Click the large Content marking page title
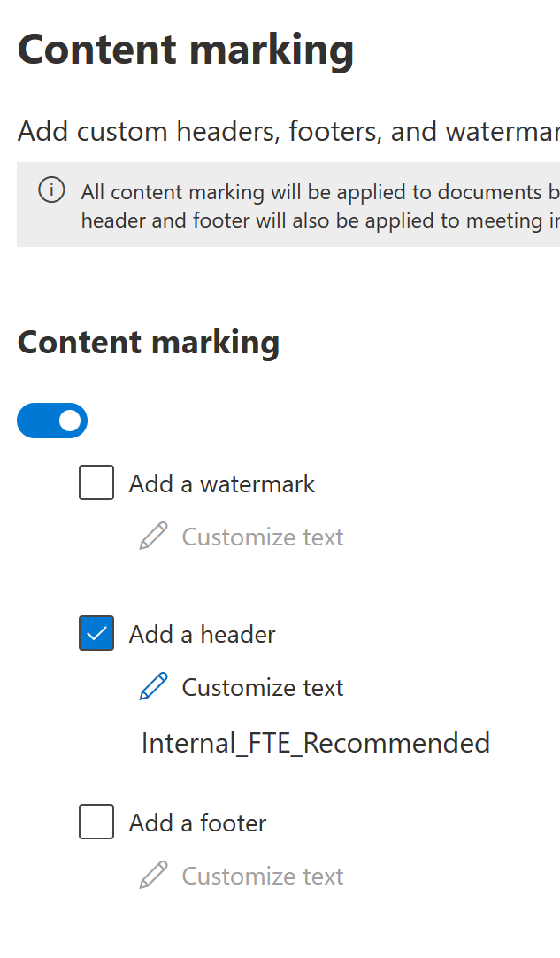Image resolution: width=560 pixels, height=958 pixels. (x=186, y=50)
